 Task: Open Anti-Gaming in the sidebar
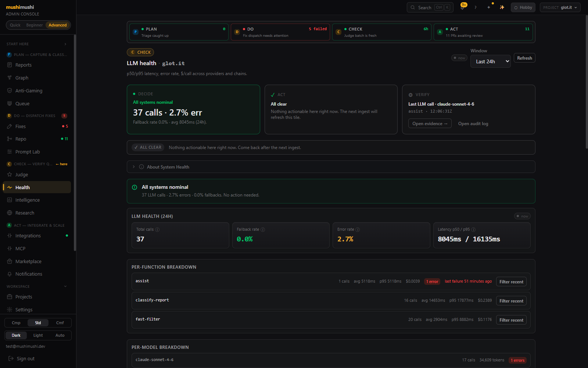[37, 91]
